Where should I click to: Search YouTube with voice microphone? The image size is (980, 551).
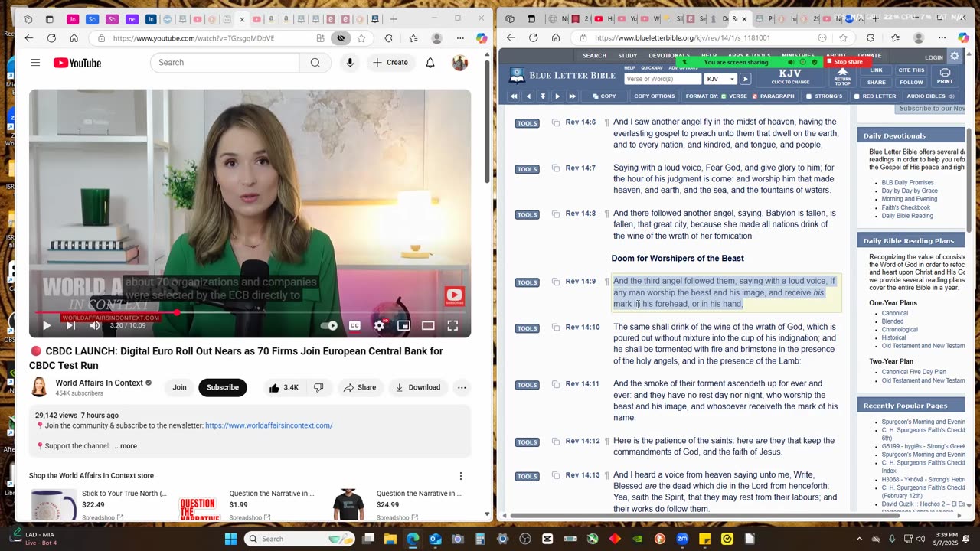pyautogui.click(x=350, y=63)
